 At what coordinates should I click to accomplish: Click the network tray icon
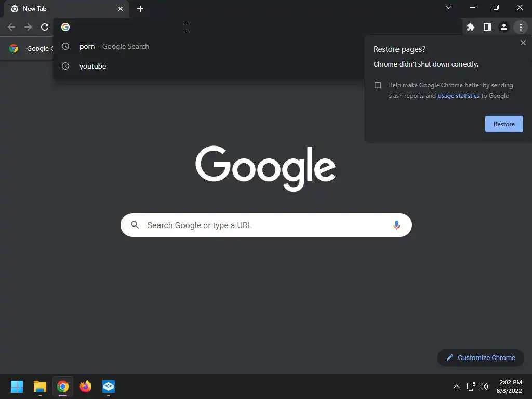point(471,387)
